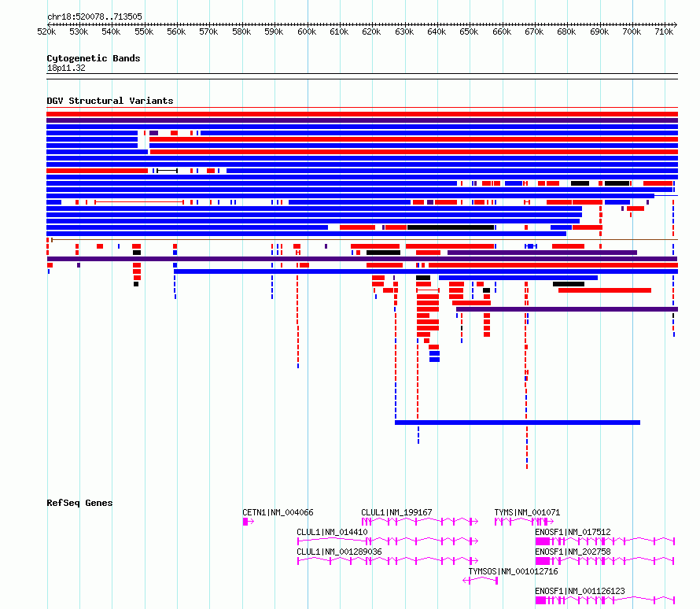This screenshot has height=609, width=700.
Task: Click the 520k ruler tick label
Action: pos(47,31)
